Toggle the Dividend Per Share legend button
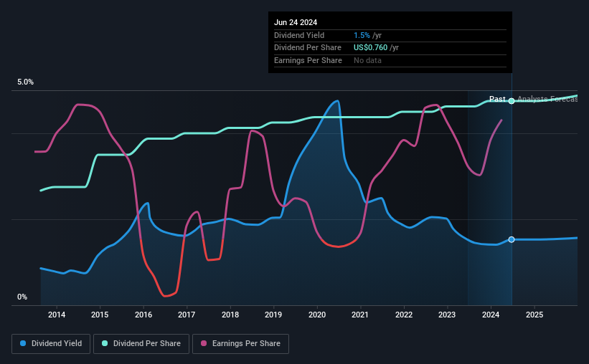Viewport: 589px width, 364px height. pyautogui.click(x=141, y=344)
